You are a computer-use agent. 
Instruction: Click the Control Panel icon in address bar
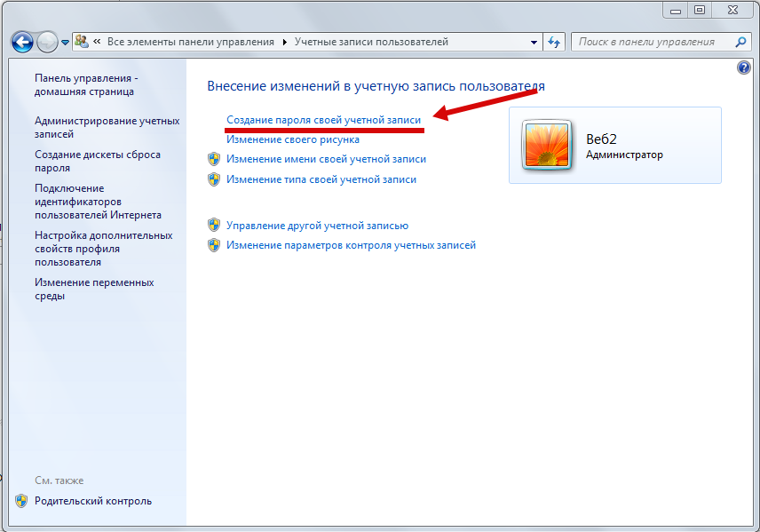click(81, 41)
